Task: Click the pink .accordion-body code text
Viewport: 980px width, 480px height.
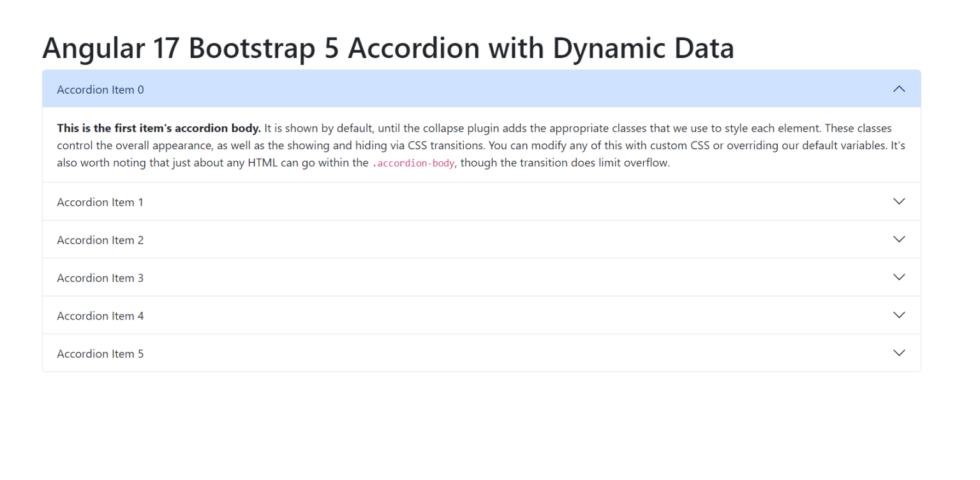Action: click(413, 163)
